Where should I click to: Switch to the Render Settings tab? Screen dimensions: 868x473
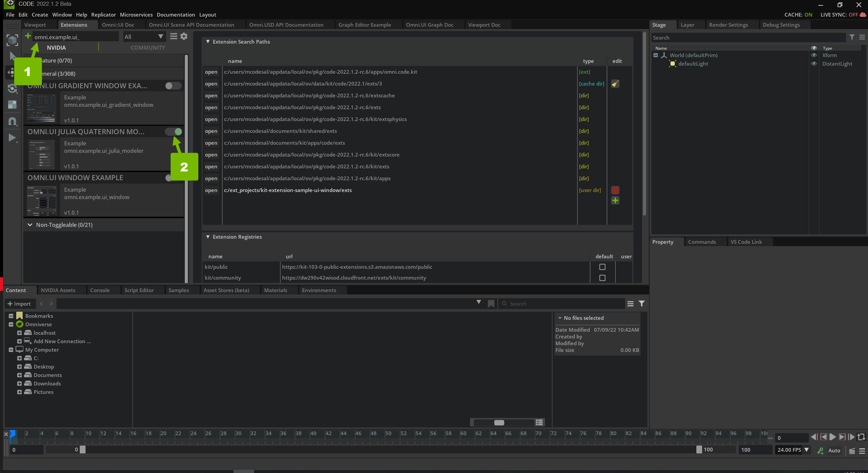pyautogui.click(x=728, y=25)
